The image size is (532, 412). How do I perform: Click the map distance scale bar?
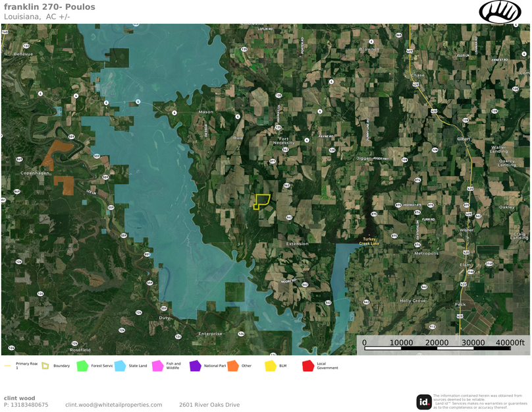coord(444,347)
